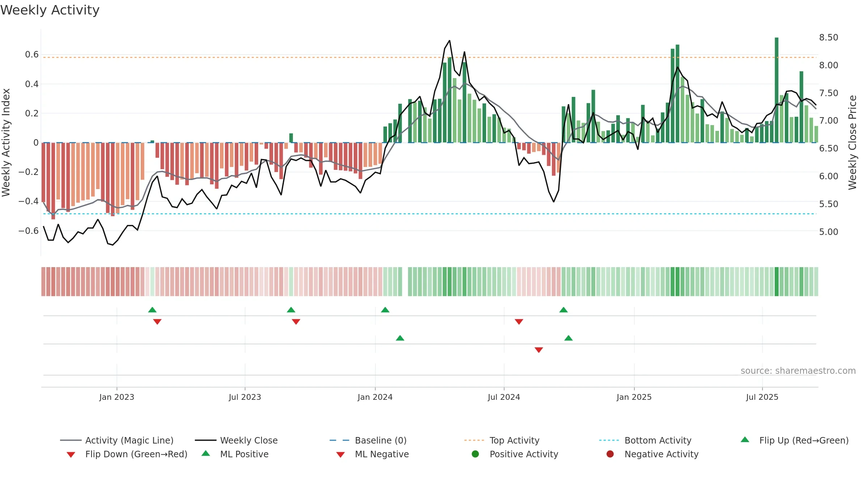
Task: Toggle the ML Positive legend entry
Action: [x=235, y=454]
